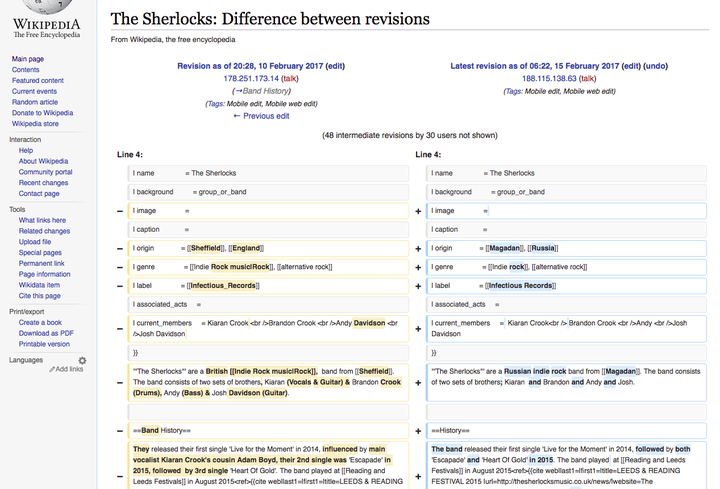Open the Wikidata item link
This screenshot has height=489, width=720.
pos(39,285)
